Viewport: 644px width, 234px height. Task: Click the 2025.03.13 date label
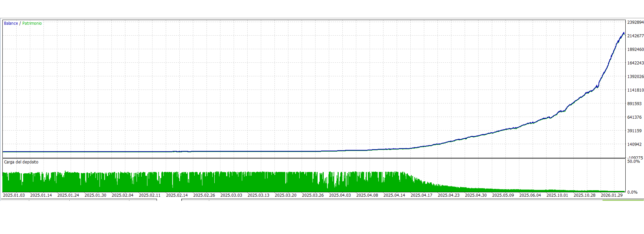point(258,195)
